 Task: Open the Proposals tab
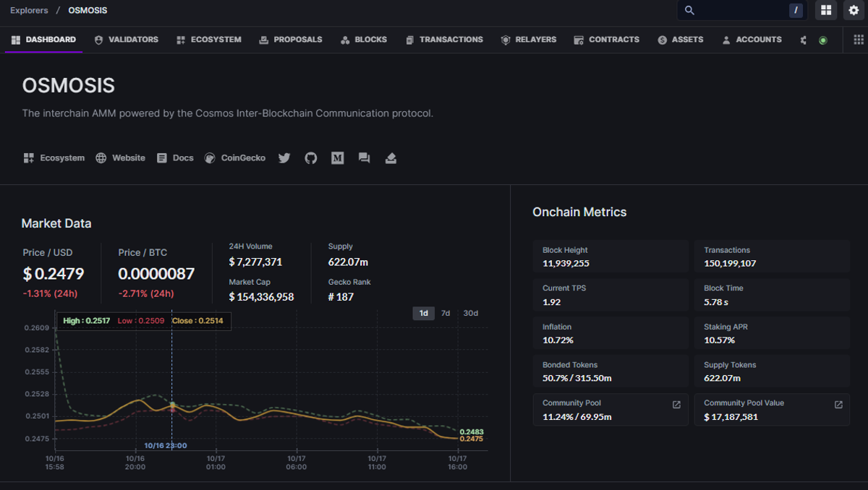[x=291, y=40]
